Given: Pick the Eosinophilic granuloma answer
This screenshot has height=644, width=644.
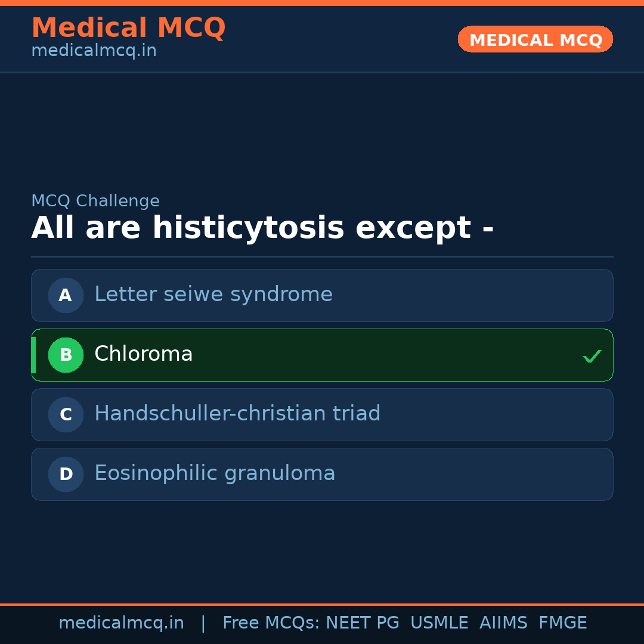Looking at the screenshot, I should [215, 473].
